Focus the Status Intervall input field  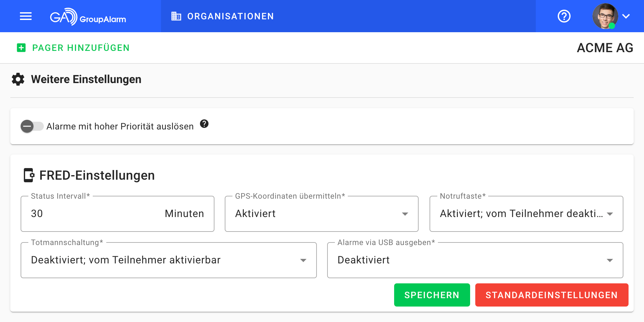[x=93, y=214]
